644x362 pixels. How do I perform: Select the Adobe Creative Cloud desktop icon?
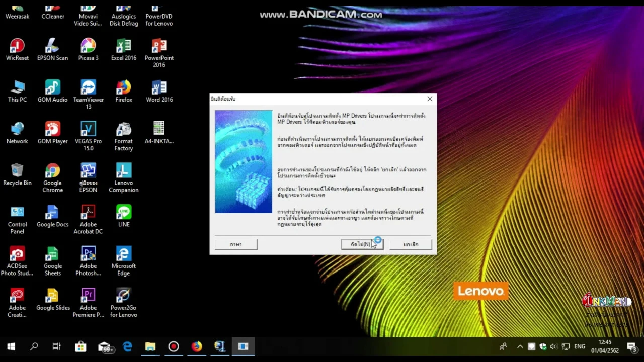[17, 303]
